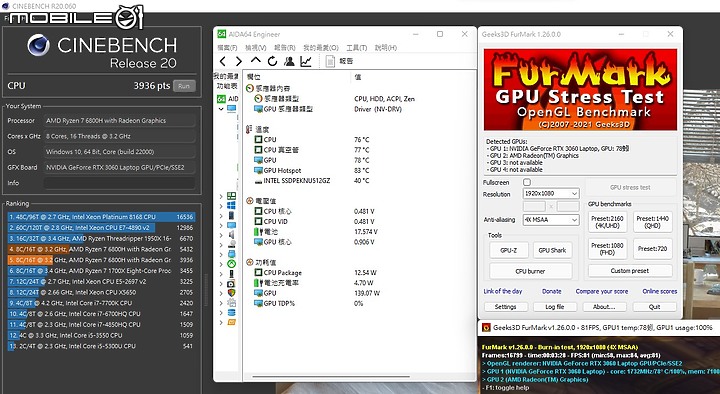The width and height of the screenshot is (720, 394).
Task: Launch GPU Shark tool
Action: point(552,250)
